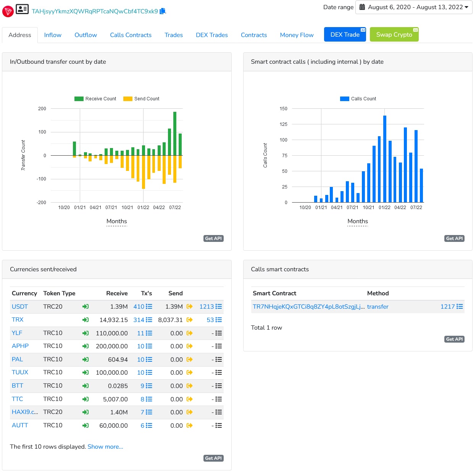
Task: Click TRX send arrow icon
Action: tap(189, 320)
